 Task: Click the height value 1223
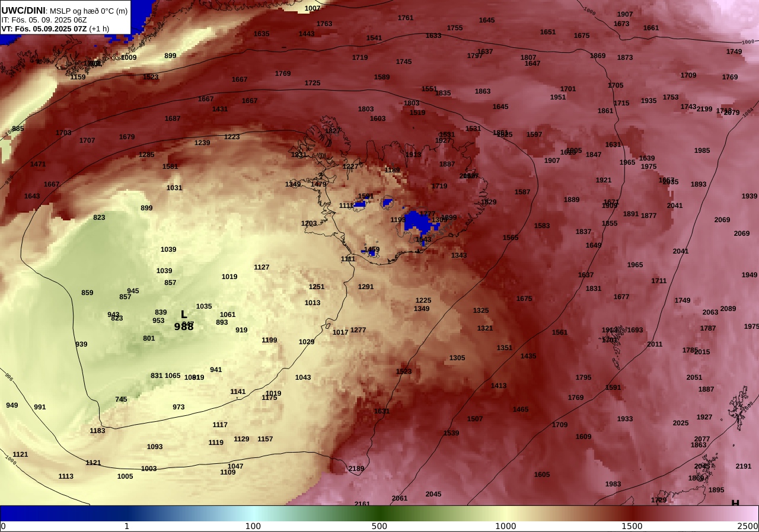[x=232, y=137]
